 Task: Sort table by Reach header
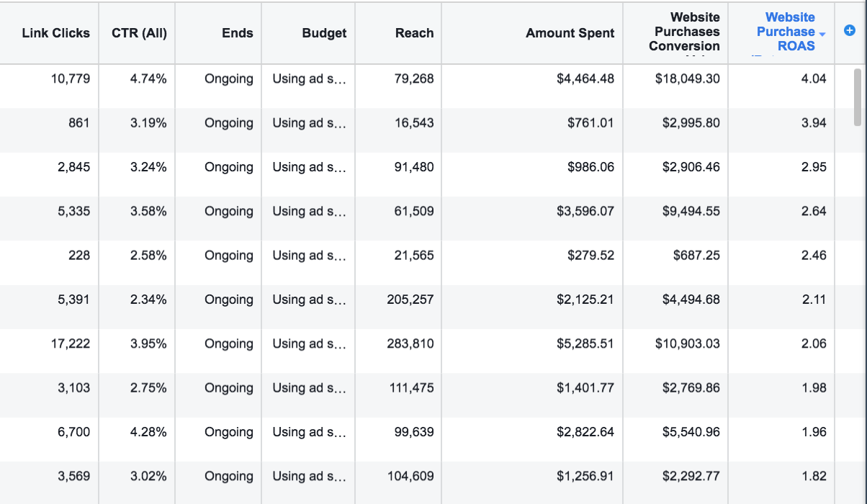tap(414, 33)
